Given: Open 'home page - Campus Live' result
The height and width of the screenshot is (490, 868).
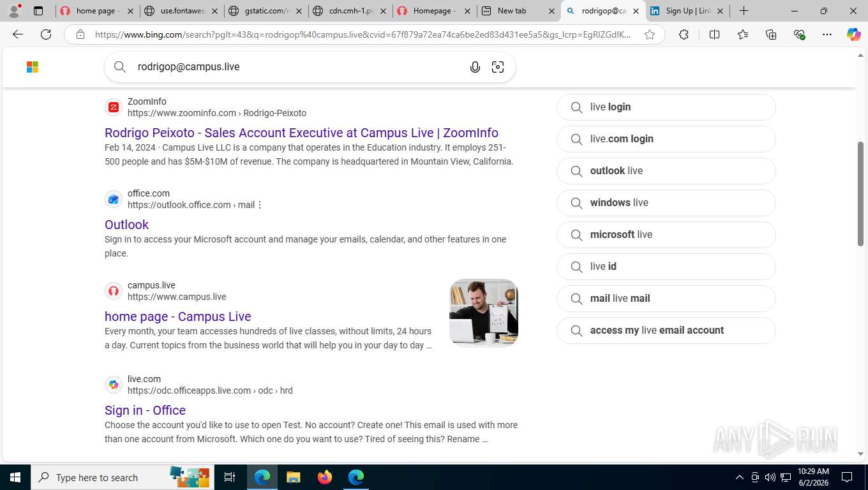Looking at the screenshot, I should (x=177, y=316).
